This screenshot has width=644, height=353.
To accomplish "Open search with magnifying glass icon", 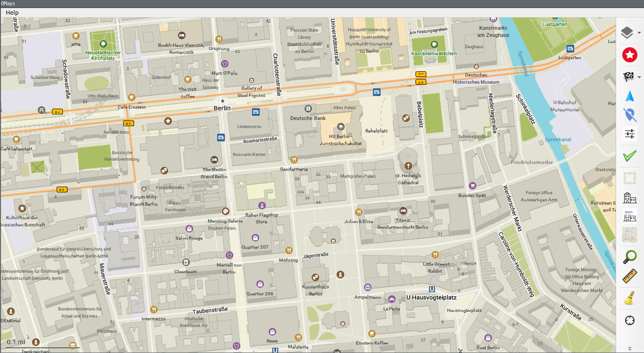I will coord(629,257).
